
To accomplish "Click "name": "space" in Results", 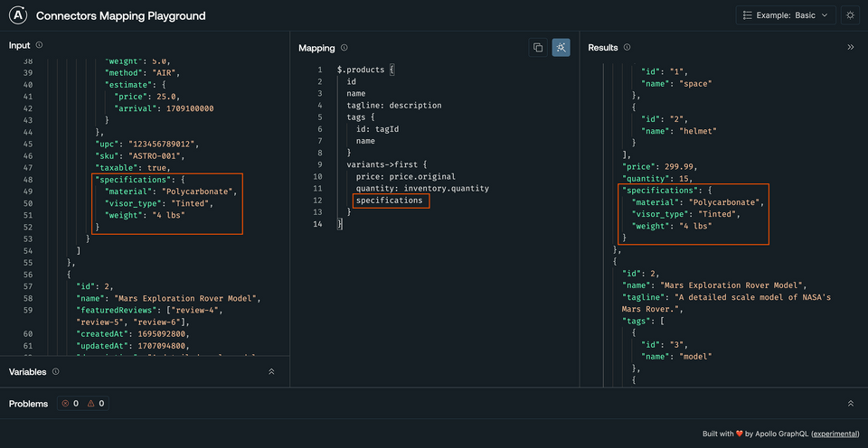I will tap(676, 83).
